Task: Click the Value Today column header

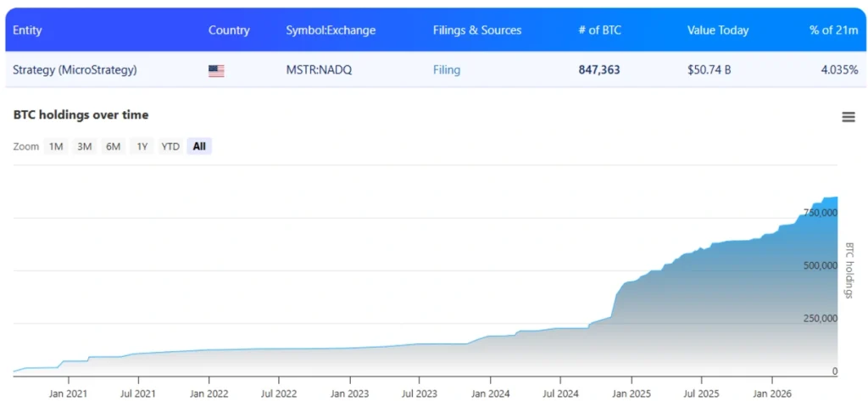Action: [718, 31]
